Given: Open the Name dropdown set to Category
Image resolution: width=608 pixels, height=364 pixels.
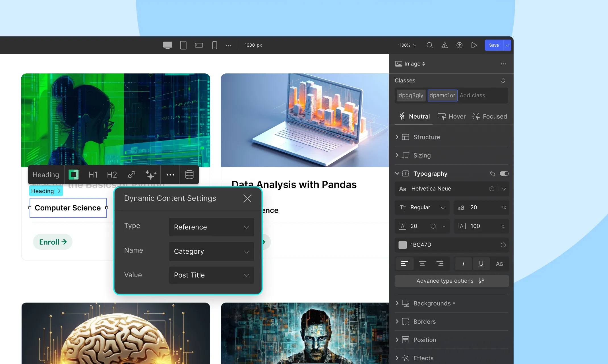Looking at the screenshot, I should tap(211, 251).
